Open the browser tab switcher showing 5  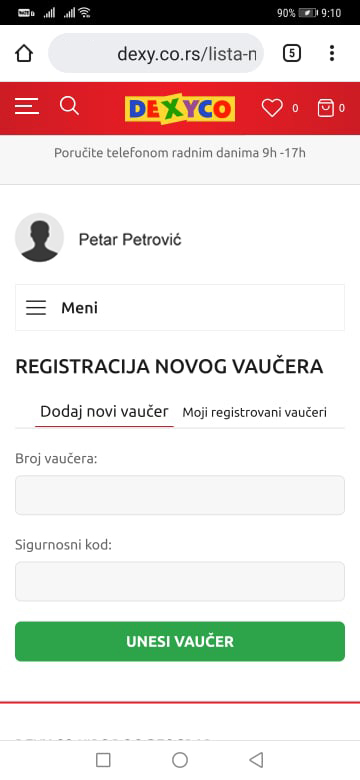tap(292, 53)
